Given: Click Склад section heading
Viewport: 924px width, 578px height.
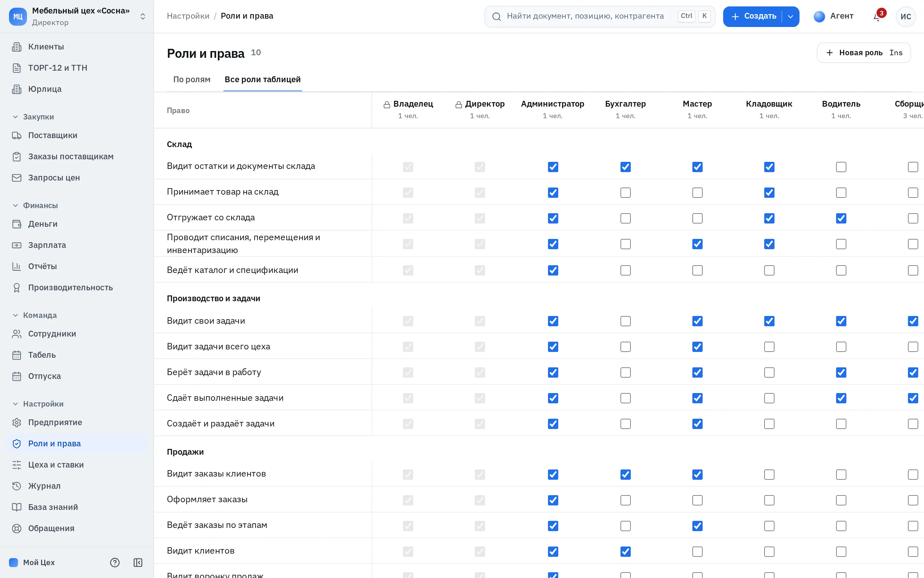Looking at the screenshot, I should (x=179, y=144).
